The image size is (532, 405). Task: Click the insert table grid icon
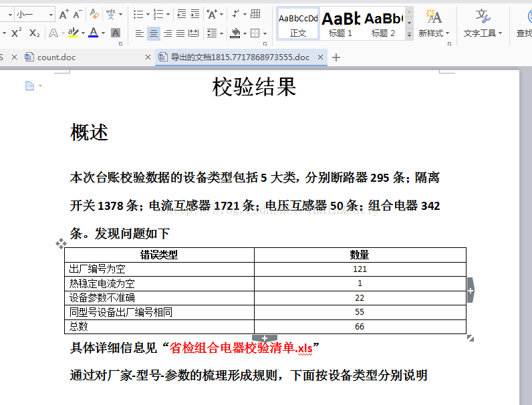coord(255,14)
